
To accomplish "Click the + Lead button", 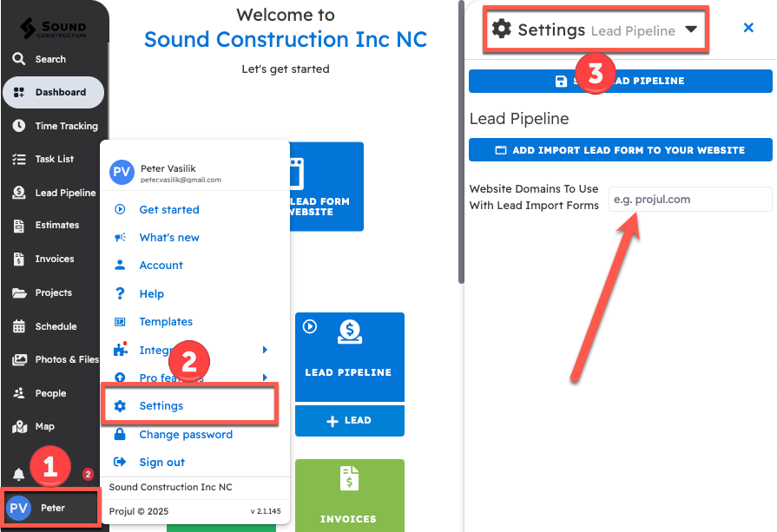I will (x=349, y=420).
